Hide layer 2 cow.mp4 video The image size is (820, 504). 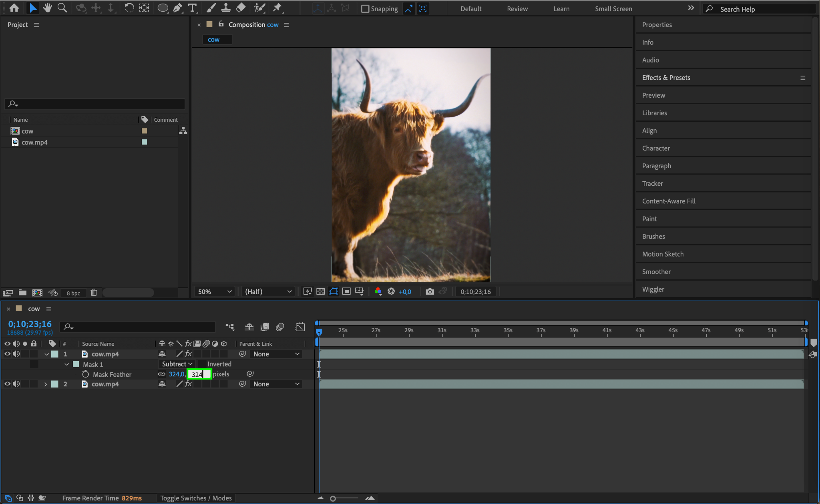[x=7, y=384]
